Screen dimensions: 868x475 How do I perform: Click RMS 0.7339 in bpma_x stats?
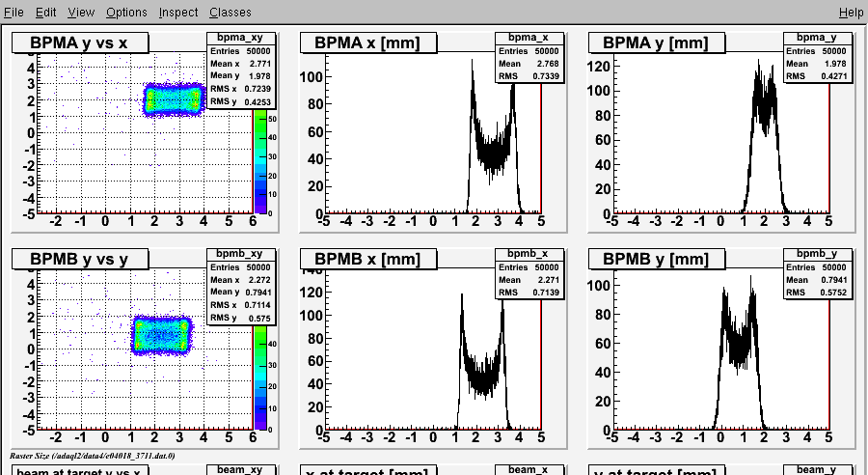coord(529,76)
